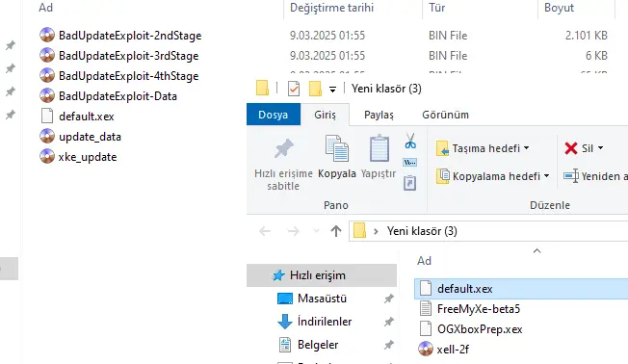Click the Paste shortcut icon

click(x=409, y=183)
